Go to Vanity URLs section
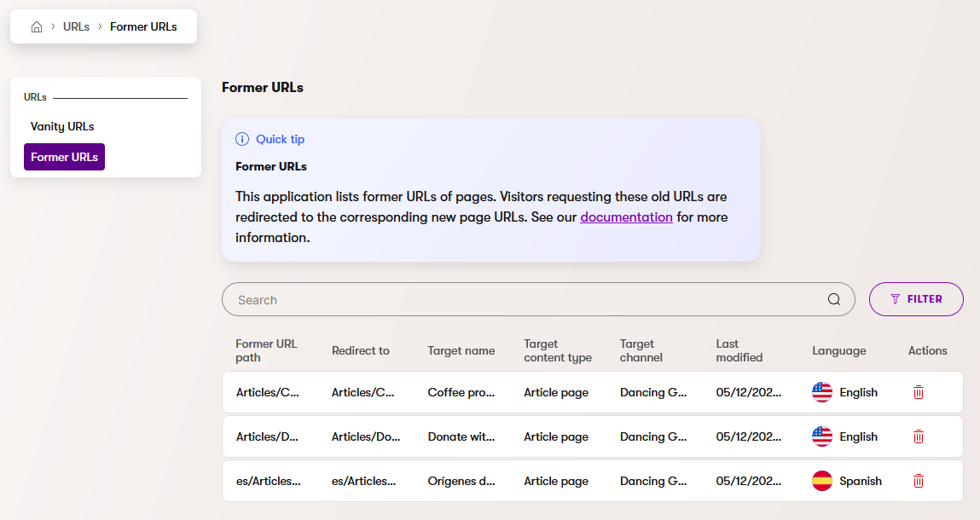The height and width of the screenshot is (520, 980). tap(62, 126)
